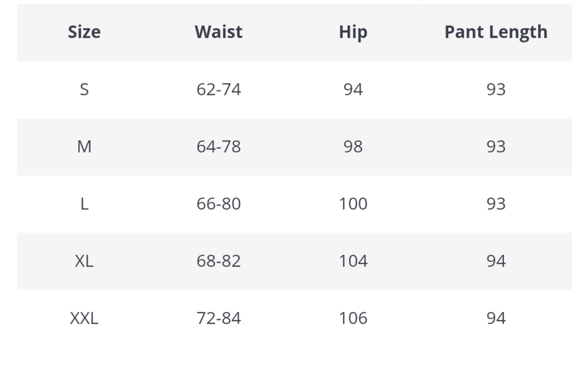588x367 pixels.
Task: Click waist value 62-74
Action: pos(218,89)
